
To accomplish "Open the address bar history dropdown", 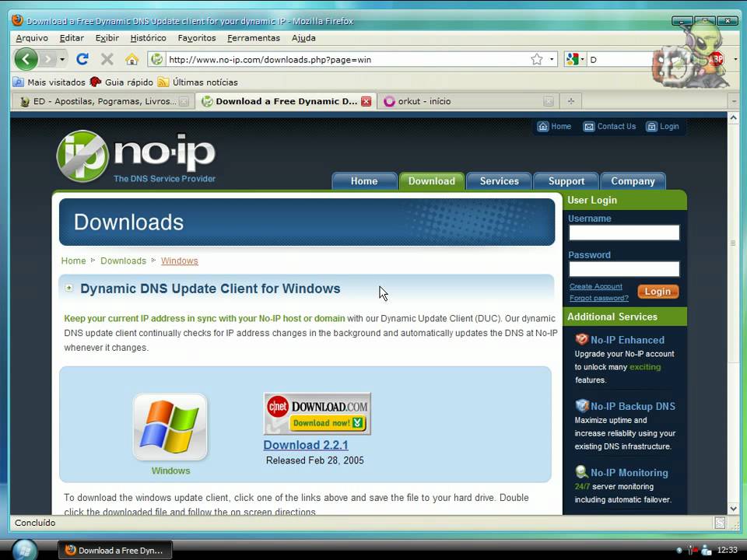I will 551,60.
